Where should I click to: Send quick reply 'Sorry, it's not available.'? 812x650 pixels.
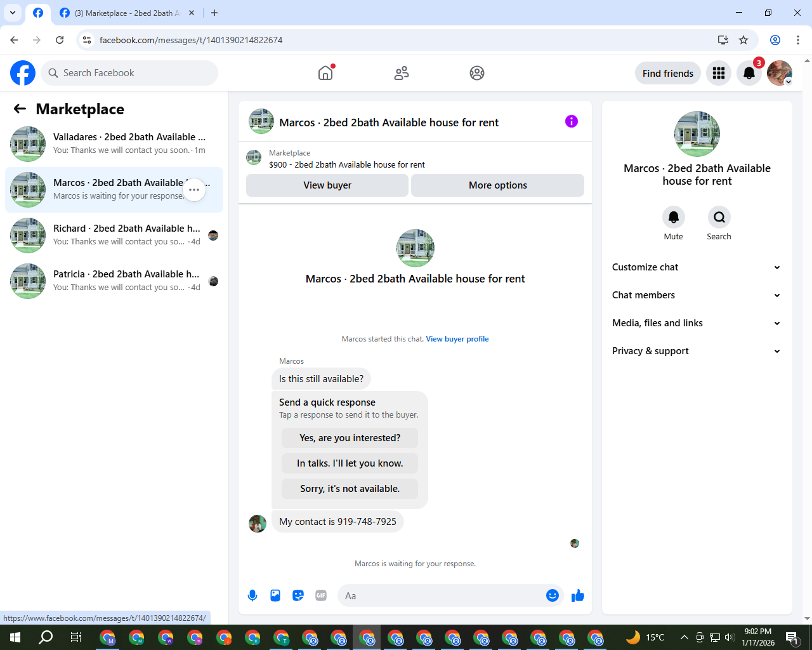350,489
